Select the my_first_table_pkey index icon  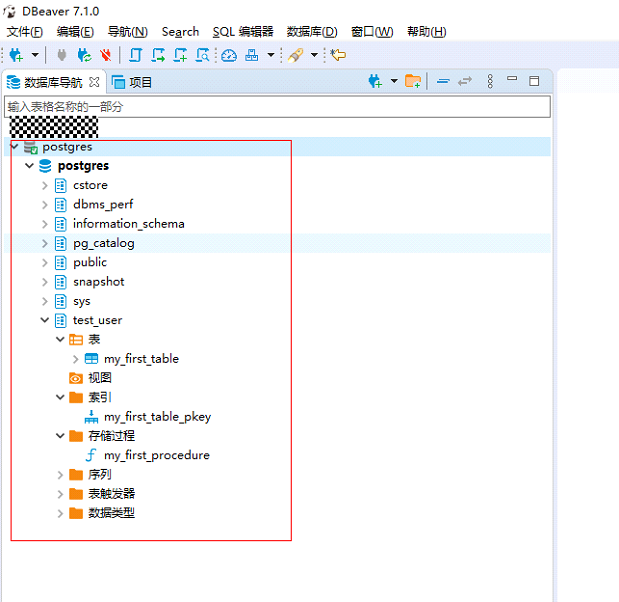[x=91, y=417]
